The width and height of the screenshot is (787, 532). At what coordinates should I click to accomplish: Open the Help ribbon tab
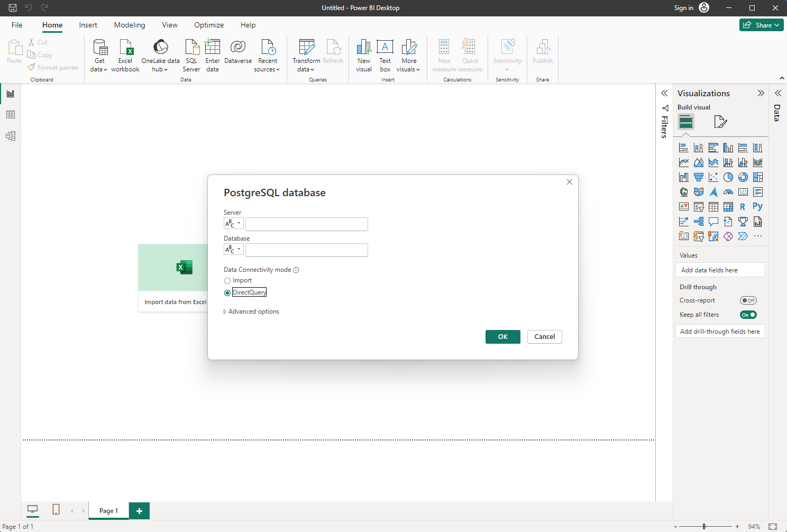tap(248, 25)
